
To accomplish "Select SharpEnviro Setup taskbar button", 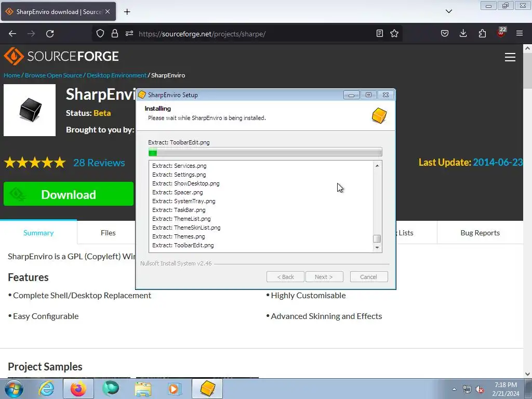I will point(207,389).
